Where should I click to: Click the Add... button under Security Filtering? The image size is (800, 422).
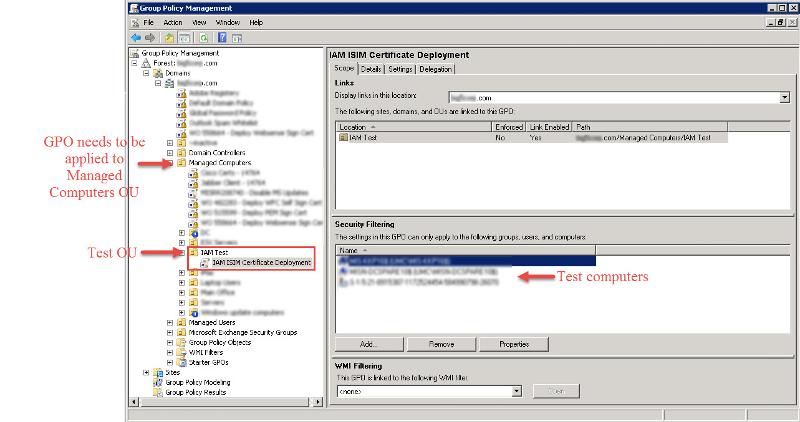coord(369,344)
